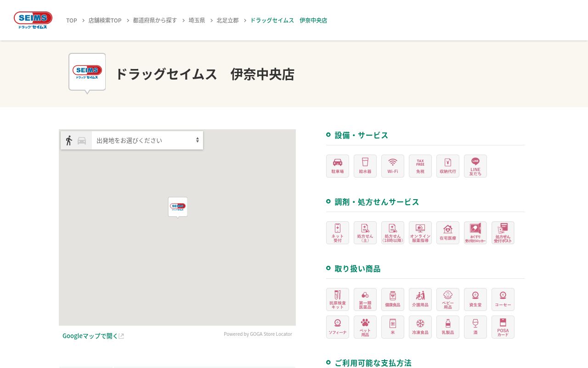Image resolution: width=588 pixels, height=368 pixels.
Task: Open the 出発地をお選びください dropdown
Action: point(147,140)
